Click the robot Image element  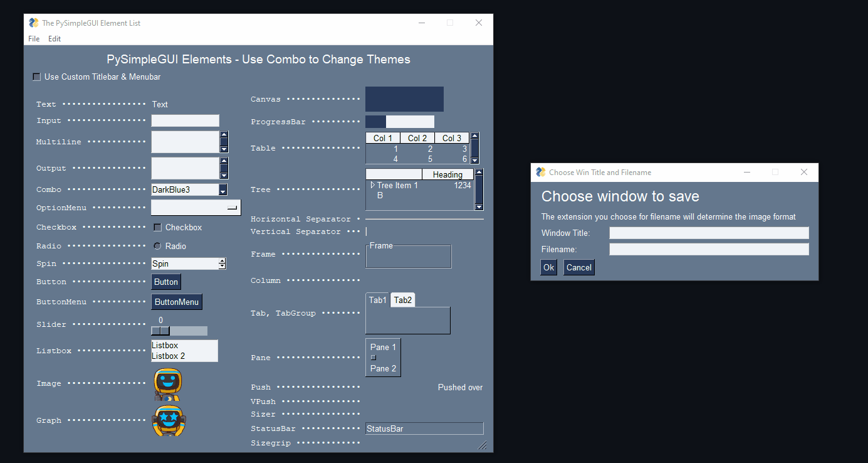(x=167, y=384)
